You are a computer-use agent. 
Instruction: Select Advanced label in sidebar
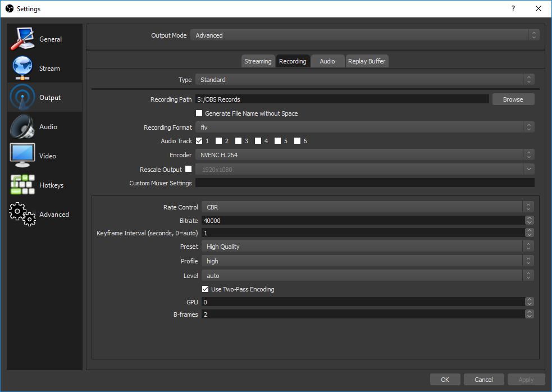(x=54, y=214)
